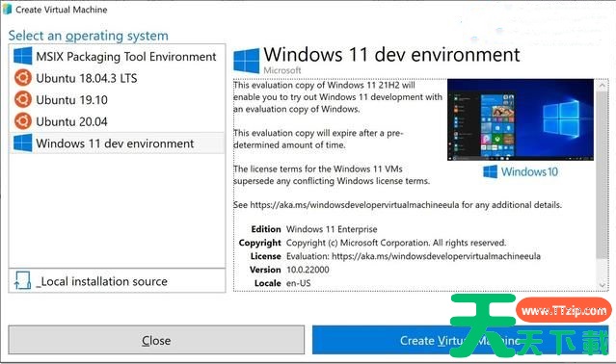Screen dimensions: 616x364
Task: Click the Windows 11 dev environment heading
Action: pyautogui.click(x=391, y=55)
